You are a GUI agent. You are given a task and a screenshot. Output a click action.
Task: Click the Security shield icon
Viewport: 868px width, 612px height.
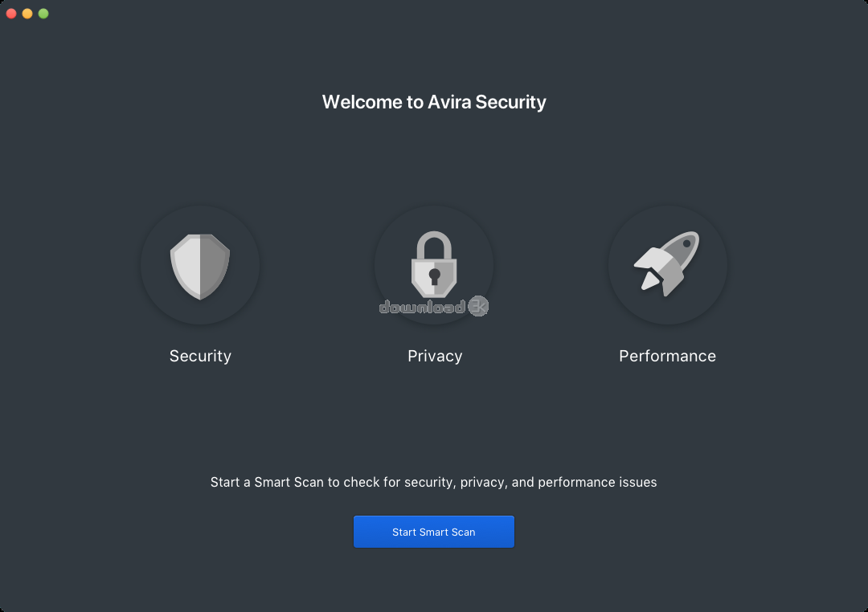click(200, 267)
